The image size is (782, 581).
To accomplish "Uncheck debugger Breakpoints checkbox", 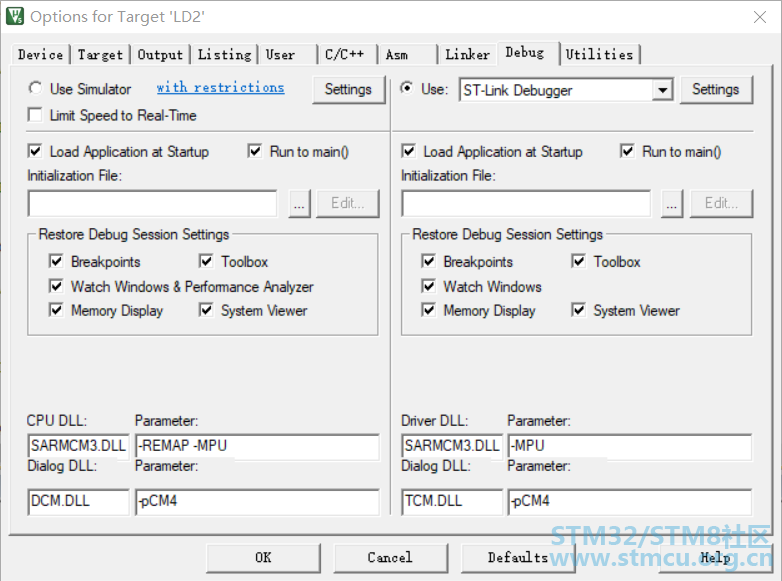I will [428, 261].
